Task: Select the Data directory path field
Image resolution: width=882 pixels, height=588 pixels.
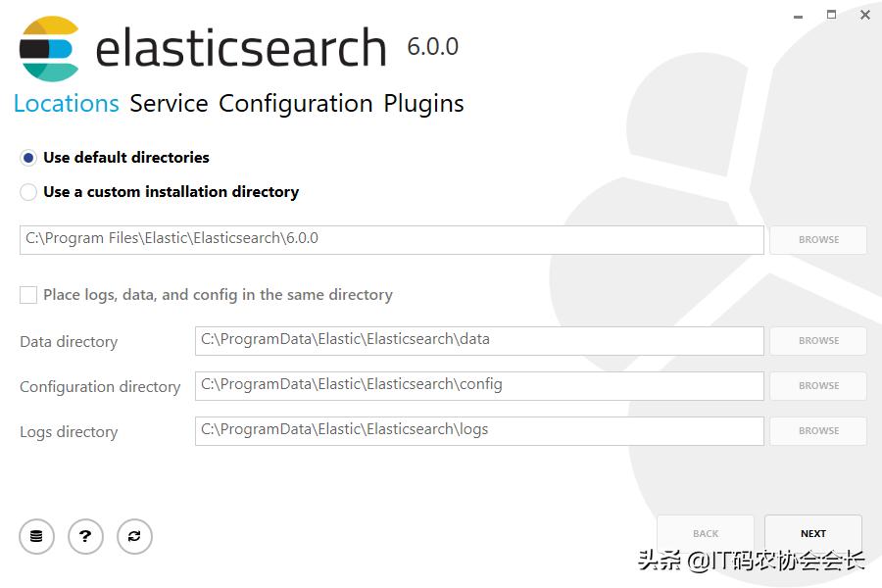Action: pyautogui.click(x=479, y=340)
